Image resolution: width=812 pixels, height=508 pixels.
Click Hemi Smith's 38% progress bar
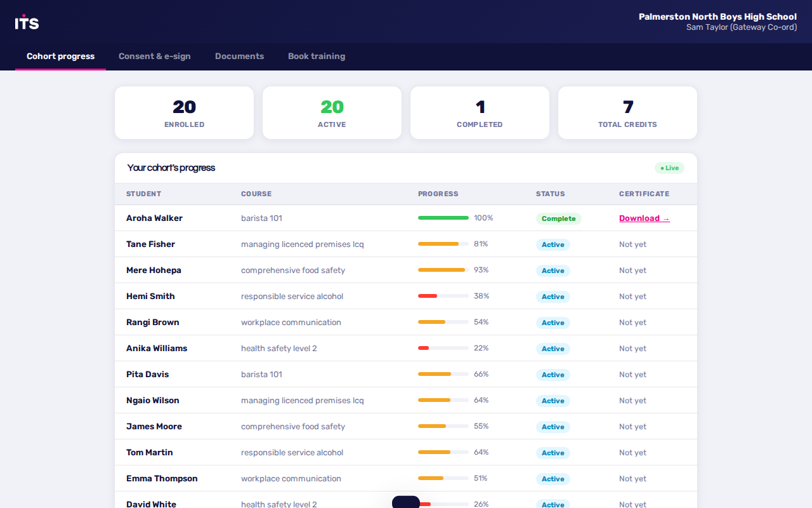[x=443, y=296]
